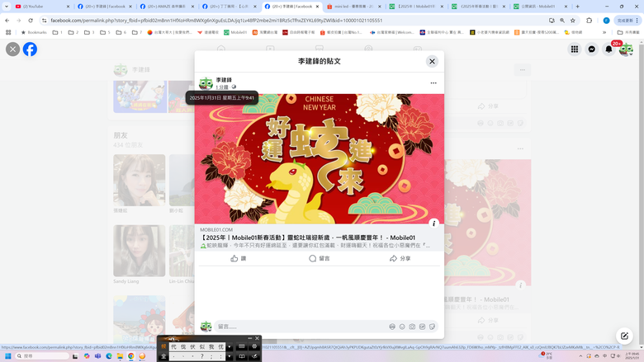Open emoji picker in comment box
This screenshot has width=644, height=362.
402,327
